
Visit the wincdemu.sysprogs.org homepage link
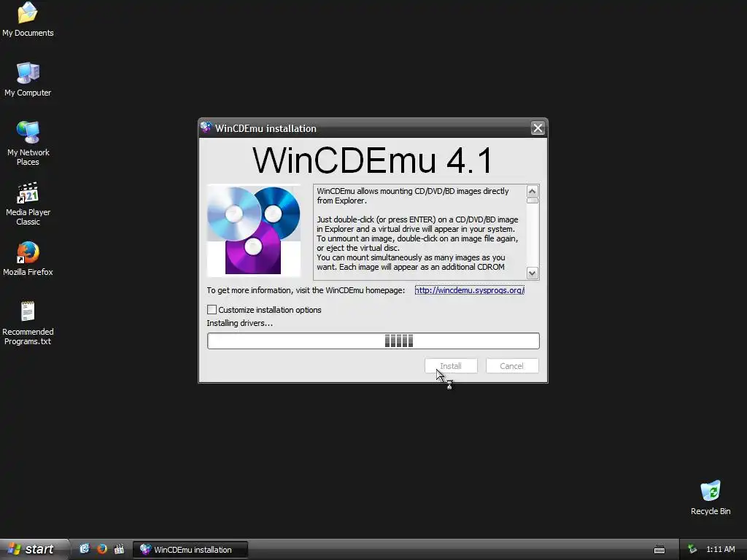pos(469,290)
